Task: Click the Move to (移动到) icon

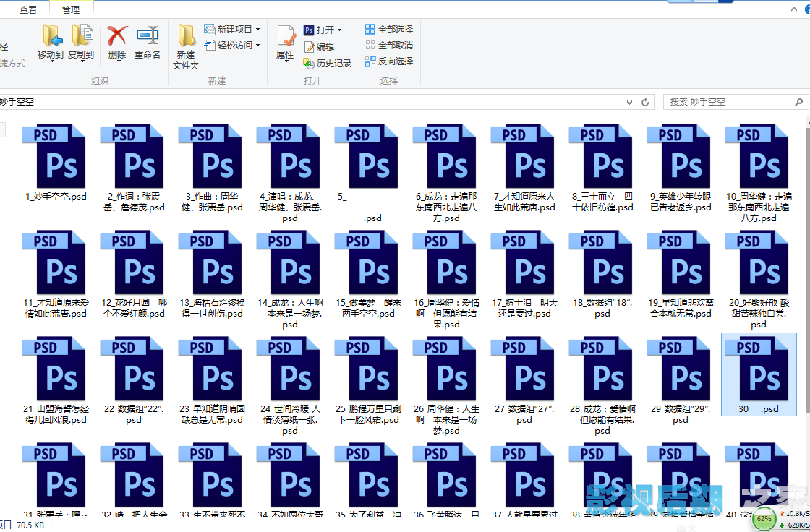Action: [51, 35]
